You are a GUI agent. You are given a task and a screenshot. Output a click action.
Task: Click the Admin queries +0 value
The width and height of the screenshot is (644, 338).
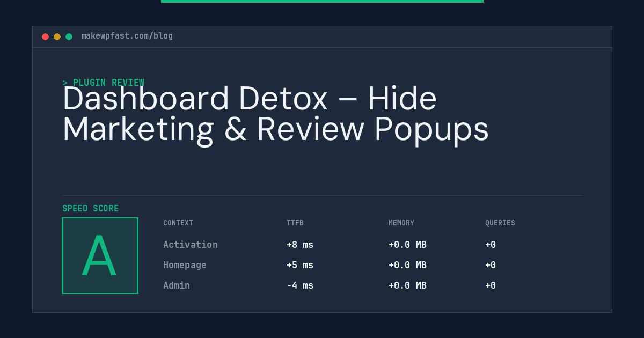[x=491, y=285]
